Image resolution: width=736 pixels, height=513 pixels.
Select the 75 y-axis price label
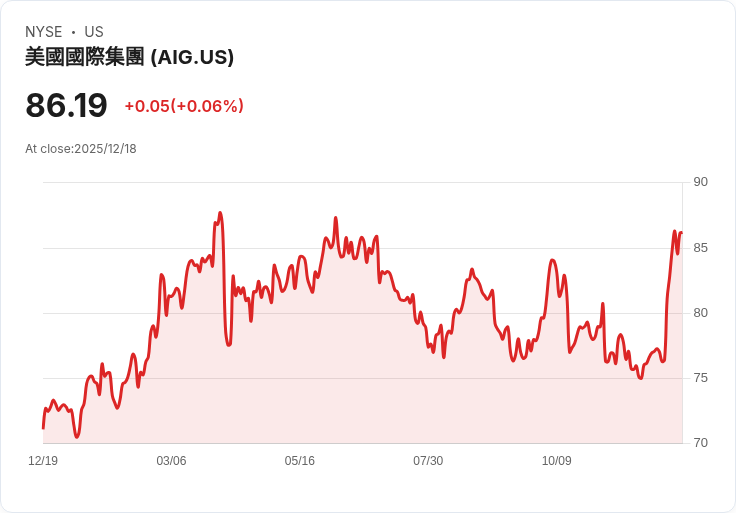point(700,378)
